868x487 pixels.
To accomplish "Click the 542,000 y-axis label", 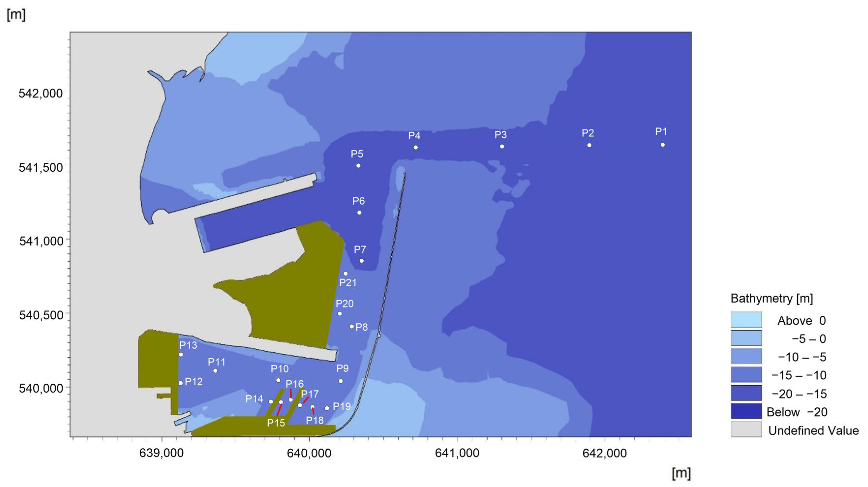I will pos(40,94).
